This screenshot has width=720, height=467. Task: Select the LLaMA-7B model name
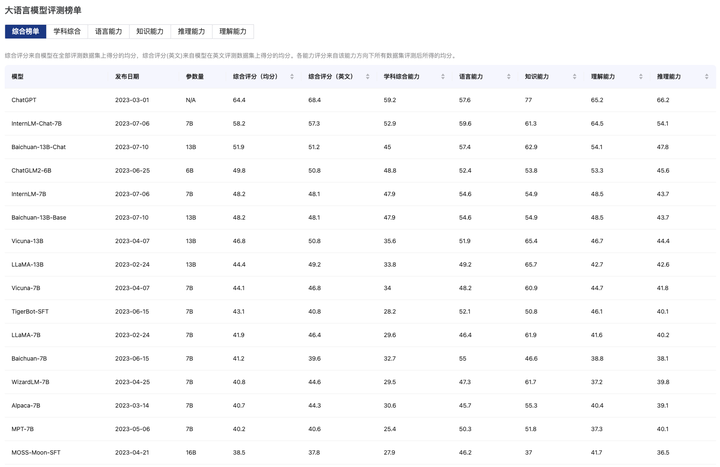pos(26,335)
